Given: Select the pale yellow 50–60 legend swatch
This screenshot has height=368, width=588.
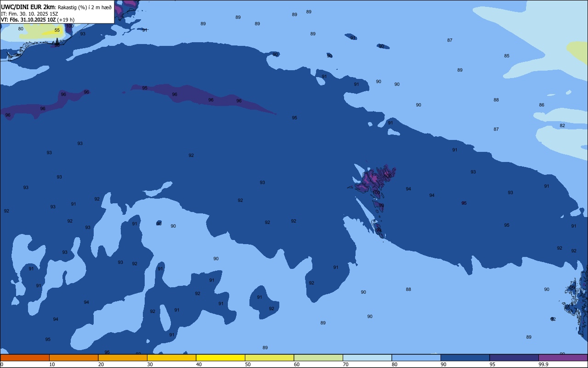Looking at the screenshot, I should [x=269, y=357].
